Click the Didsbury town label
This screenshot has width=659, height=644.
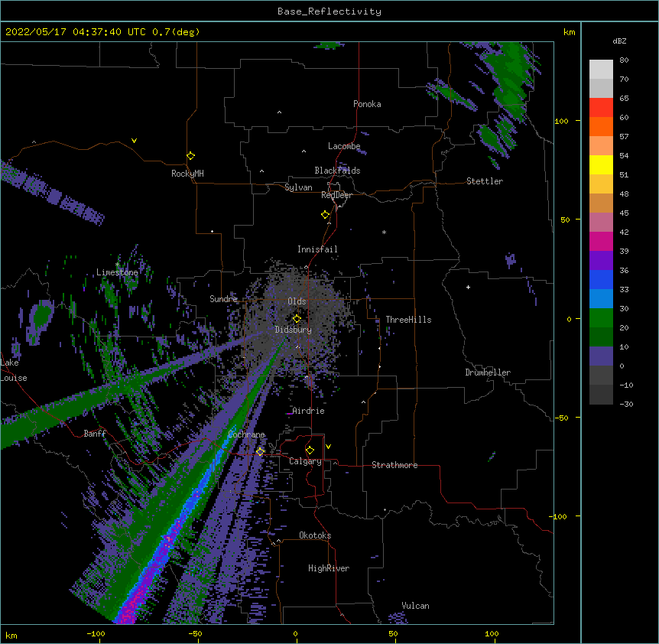293,330
